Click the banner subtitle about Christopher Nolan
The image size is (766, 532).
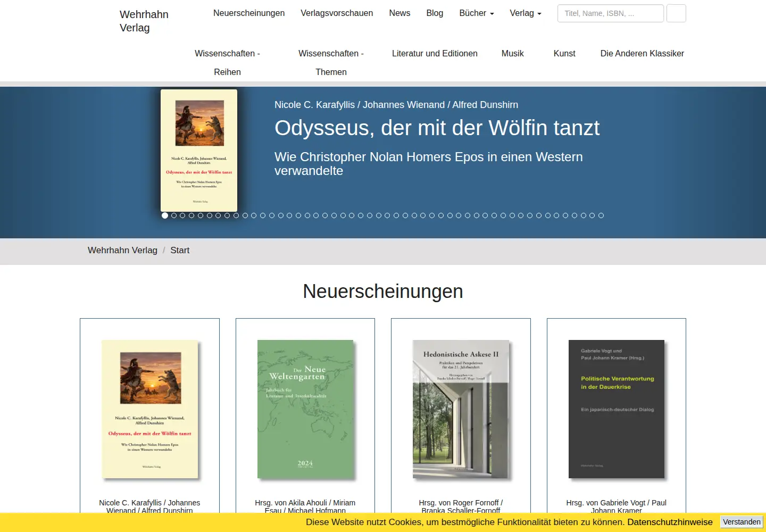pos(429,164)
